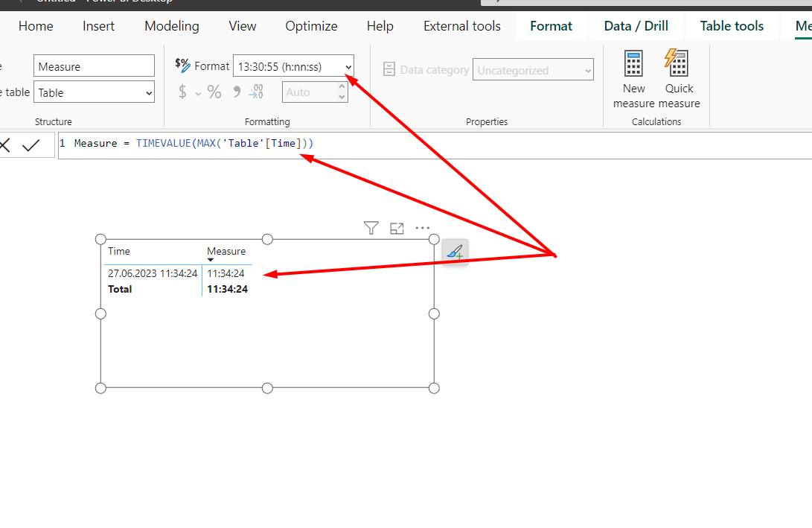
Task: Select the Measure value 11:34:24 in data row
Action: (x=226, y=273)
